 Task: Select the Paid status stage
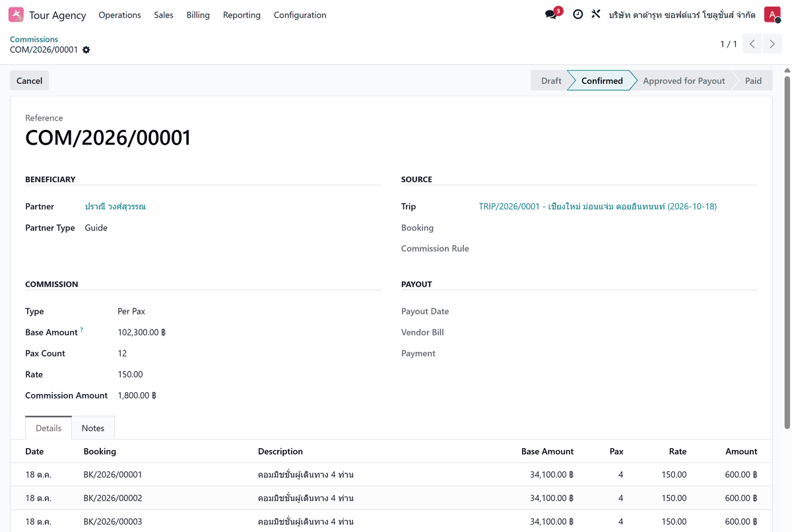[x=753, y=81]
